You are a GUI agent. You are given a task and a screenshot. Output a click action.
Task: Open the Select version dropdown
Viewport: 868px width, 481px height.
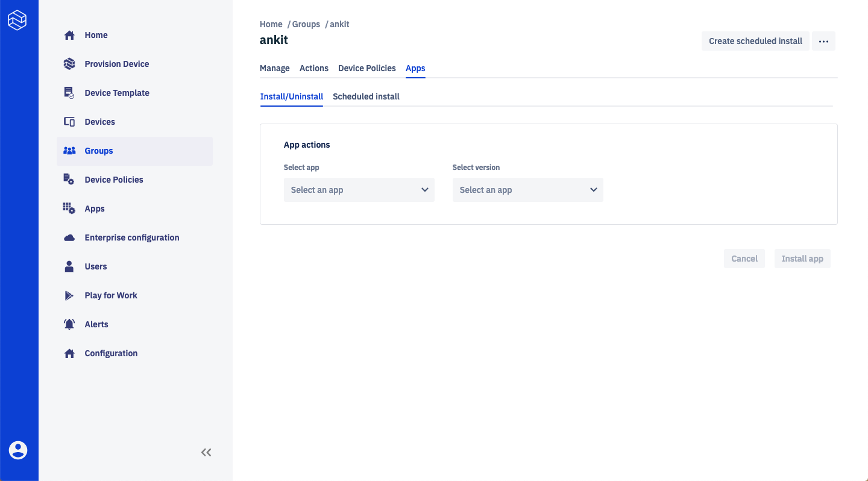pos(527,190)
